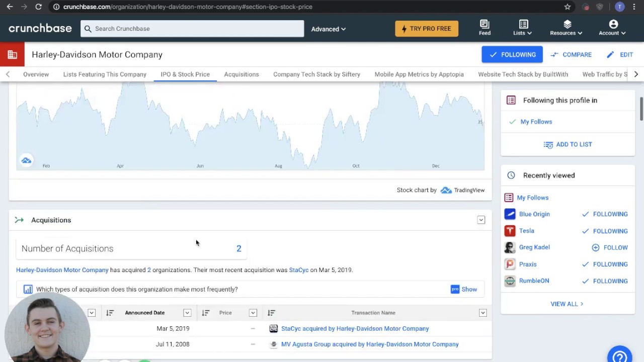Focus the Search Crunchbase input field
Image resolution: width=644 pixels, height=362 pixels.
tap(192, 29)
